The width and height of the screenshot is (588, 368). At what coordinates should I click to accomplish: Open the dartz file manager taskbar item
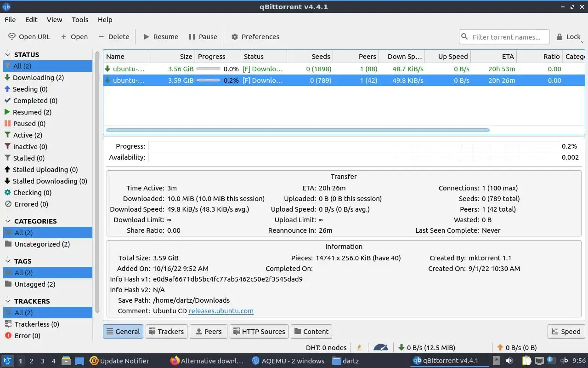pyautogui.click(x=345, y=361)
